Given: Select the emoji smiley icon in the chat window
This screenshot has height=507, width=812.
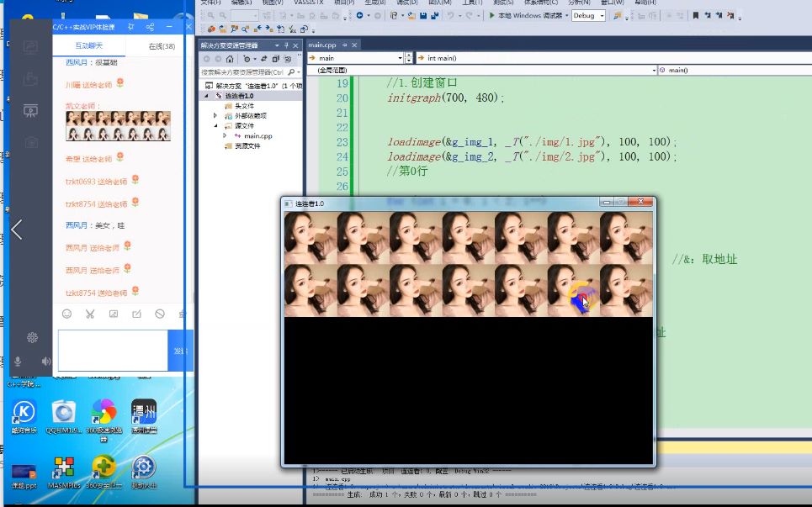Looking at the screenshot, I should [x=66, y=313].
